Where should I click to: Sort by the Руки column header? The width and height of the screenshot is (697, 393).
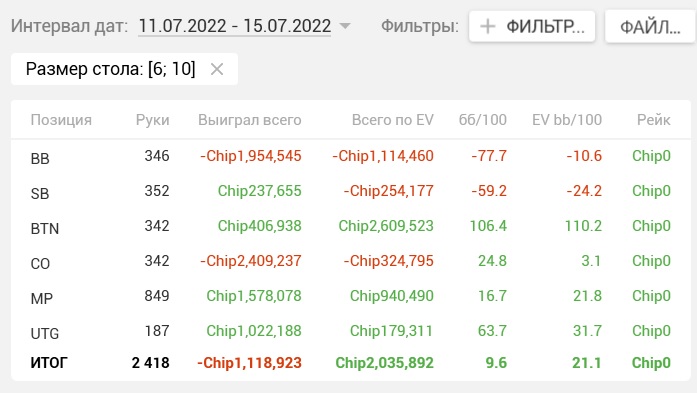152,120
